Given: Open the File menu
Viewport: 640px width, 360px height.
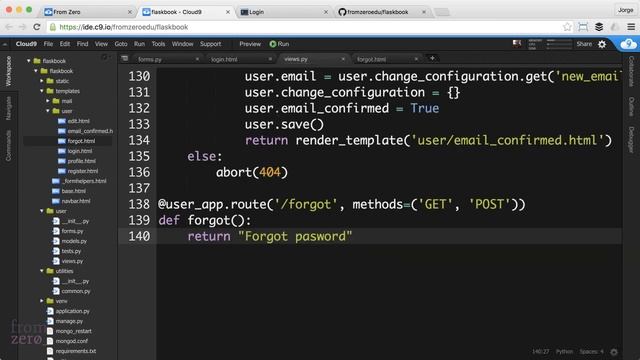Looking at the screenshot, I should [48, 44].
